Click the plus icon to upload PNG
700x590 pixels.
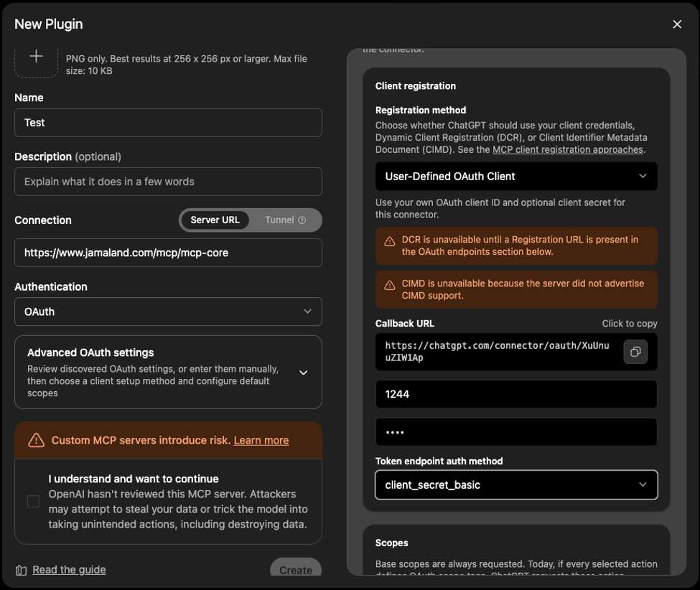click(36, 56)
